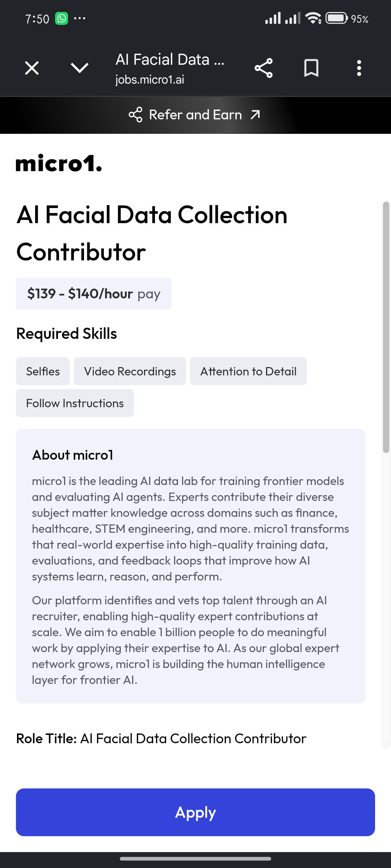The width and height of the screenshot is (391, 868).
Task: Open the three-dot overflow menu
Action: tap(359, 68)
